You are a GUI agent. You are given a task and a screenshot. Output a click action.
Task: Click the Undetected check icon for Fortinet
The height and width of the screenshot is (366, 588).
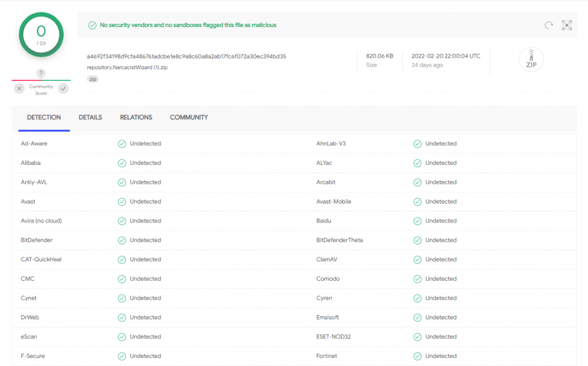pyautogui.click(x=417, y=356)
